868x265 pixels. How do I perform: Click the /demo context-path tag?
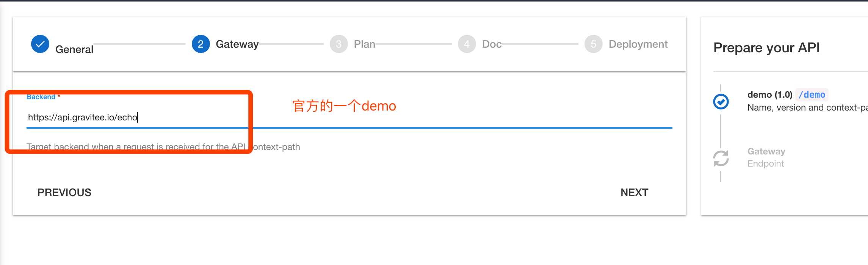click(x=812, y=95)
